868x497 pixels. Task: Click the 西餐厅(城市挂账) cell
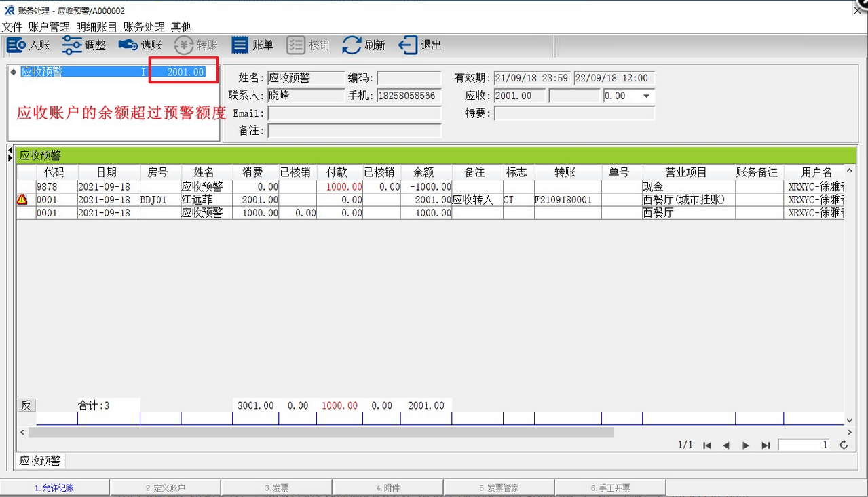click(x=689, y=199)
